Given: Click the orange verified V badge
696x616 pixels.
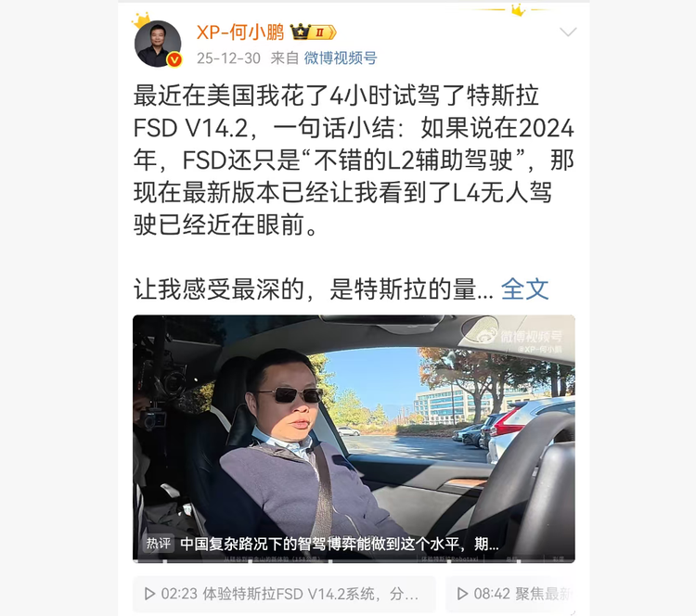Looking at the screenshot, I should click(x=174, y=59).
